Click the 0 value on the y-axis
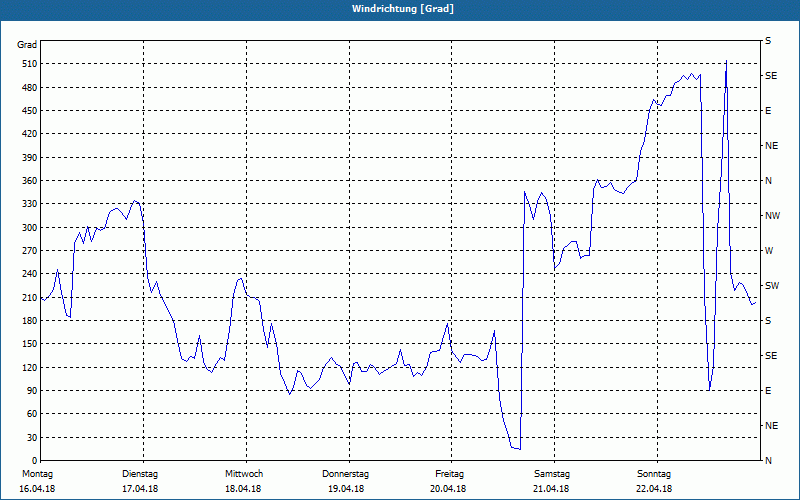This screenshot has height=500, width=800. (x=35, y=461)
